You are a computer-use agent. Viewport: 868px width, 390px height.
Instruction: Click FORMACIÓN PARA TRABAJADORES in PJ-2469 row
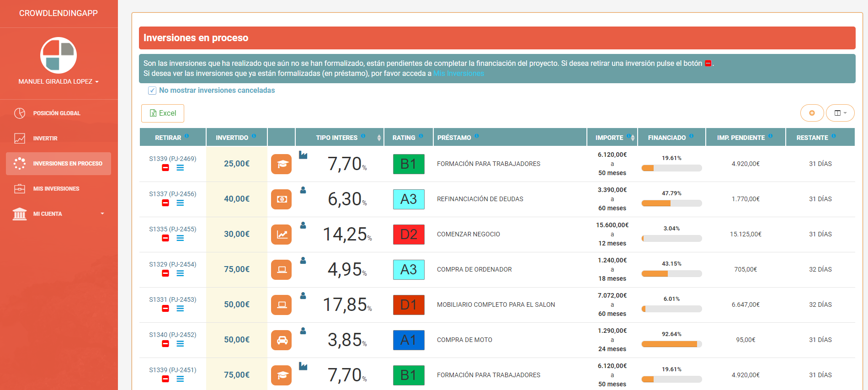(489, 164)
